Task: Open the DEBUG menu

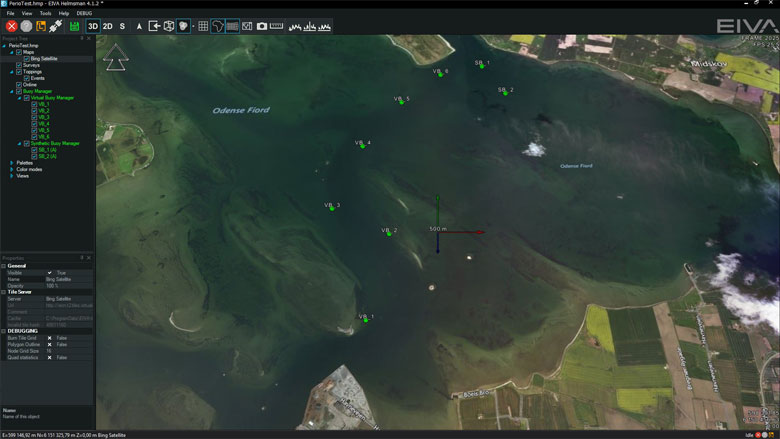Action: click(x=84, y=13)
